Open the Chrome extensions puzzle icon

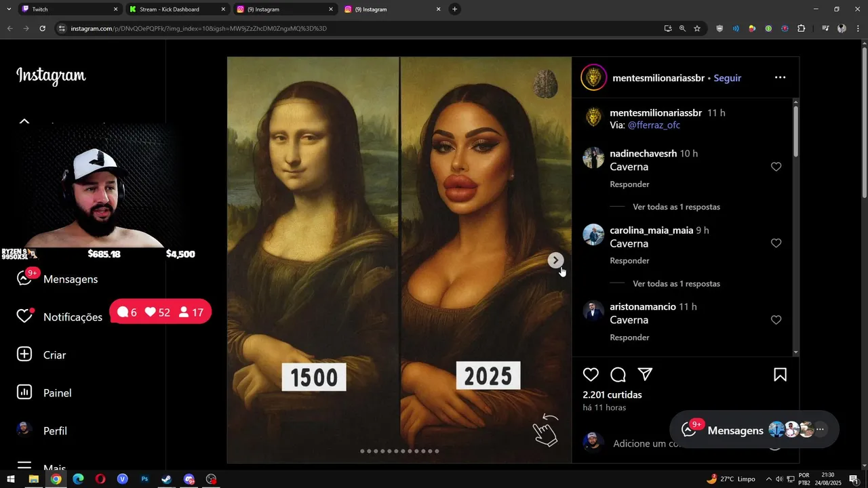coord(801,28)
